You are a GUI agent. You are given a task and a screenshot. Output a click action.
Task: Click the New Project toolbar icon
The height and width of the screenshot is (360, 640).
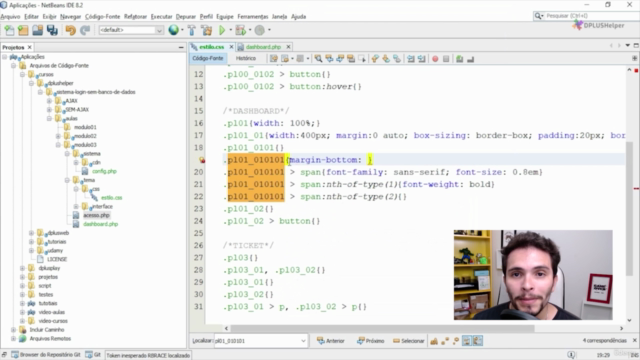(23, 30)
